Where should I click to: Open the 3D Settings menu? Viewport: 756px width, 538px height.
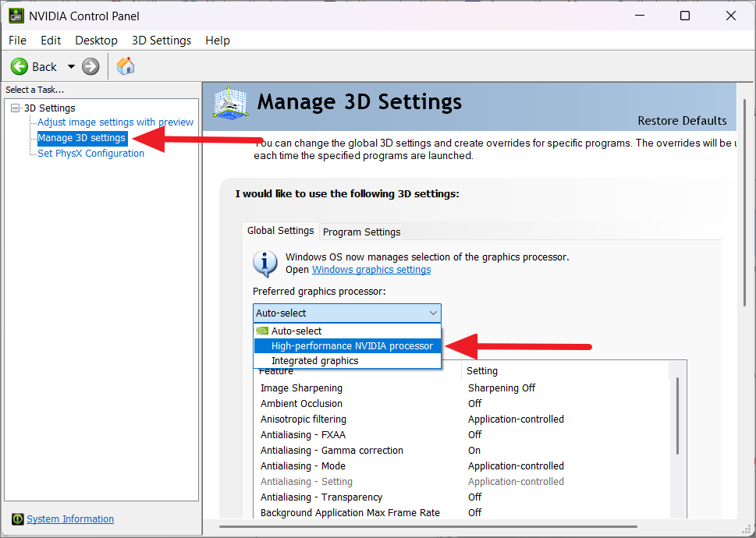pos(161,40)
